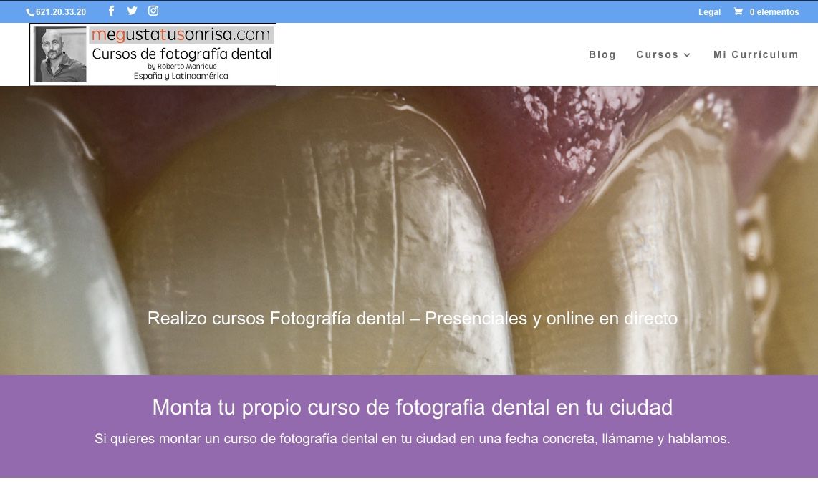View the cart showing 0 elementos
Screen dimensions: 818x504
click(x=766, y=11)
